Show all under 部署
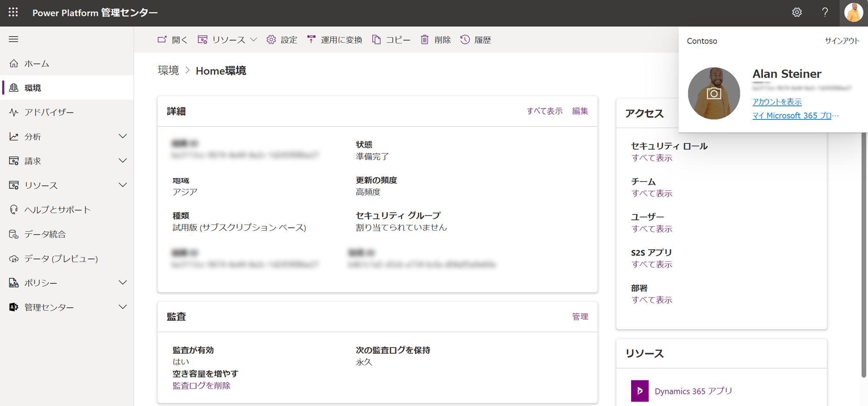The height and width of the screenshot is (406, 868). coord(652,300)
